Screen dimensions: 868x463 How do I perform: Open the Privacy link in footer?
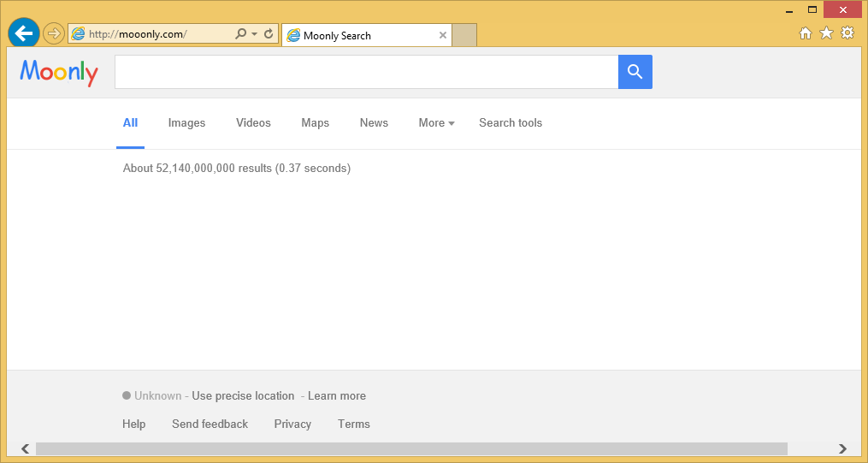tap(292, 424)
